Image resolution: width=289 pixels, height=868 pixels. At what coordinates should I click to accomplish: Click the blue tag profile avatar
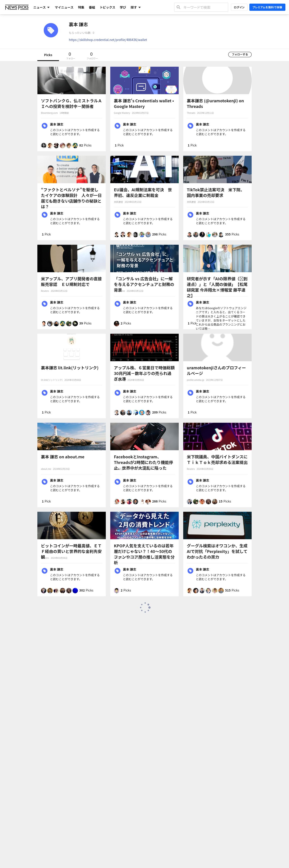(x=51, y=30)
